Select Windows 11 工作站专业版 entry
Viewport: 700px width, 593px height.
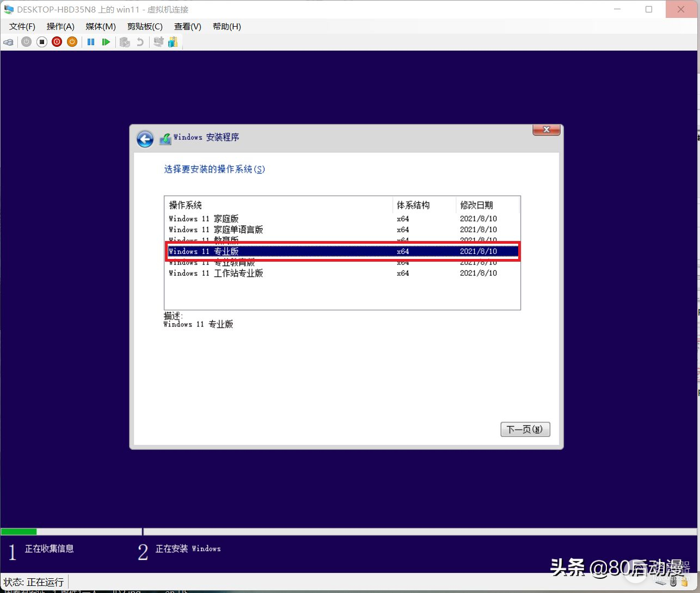click(216, 273)
